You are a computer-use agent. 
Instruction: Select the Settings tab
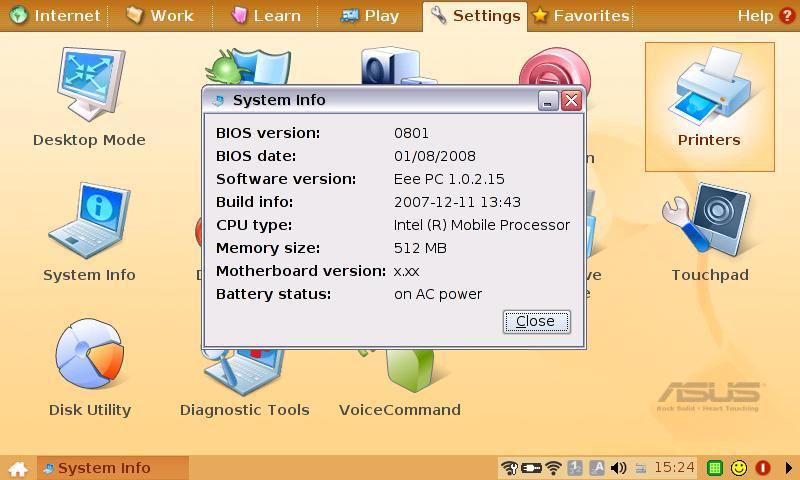[x=475, y=16]
